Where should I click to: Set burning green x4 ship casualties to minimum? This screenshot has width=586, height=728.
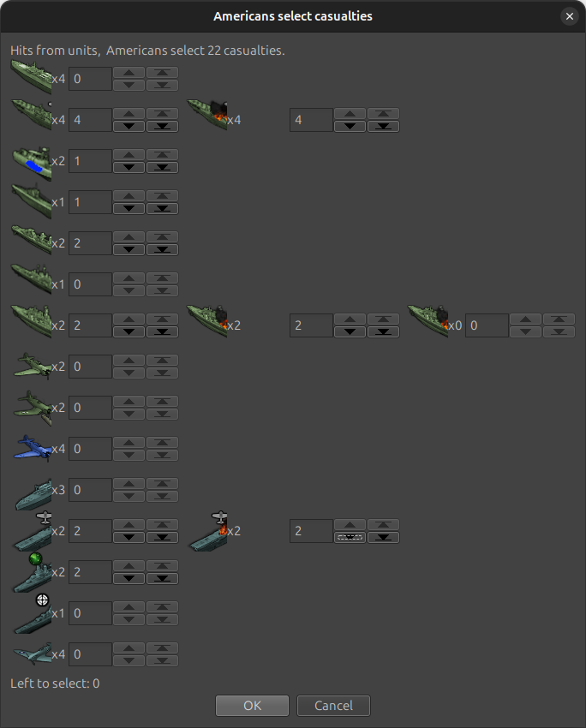384,126
